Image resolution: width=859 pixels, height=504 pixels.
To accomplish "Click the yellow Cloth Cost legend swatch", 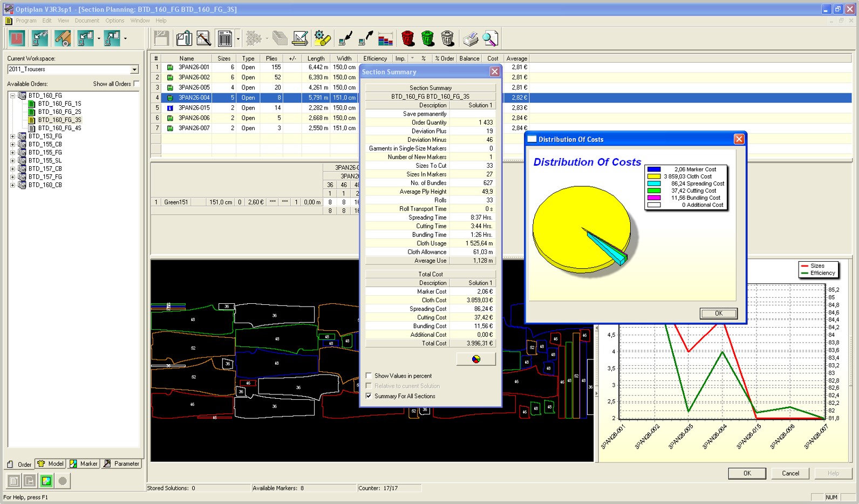I will point(653,176).
